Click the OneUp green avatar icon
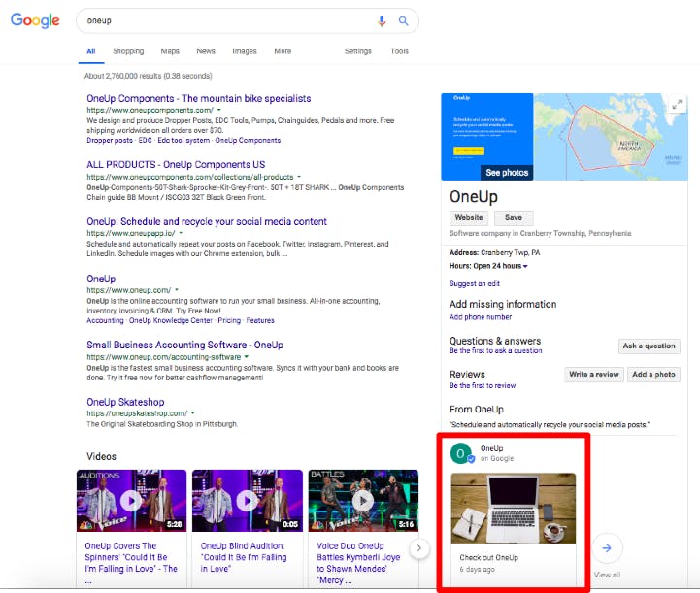 [x=461, y=453]
